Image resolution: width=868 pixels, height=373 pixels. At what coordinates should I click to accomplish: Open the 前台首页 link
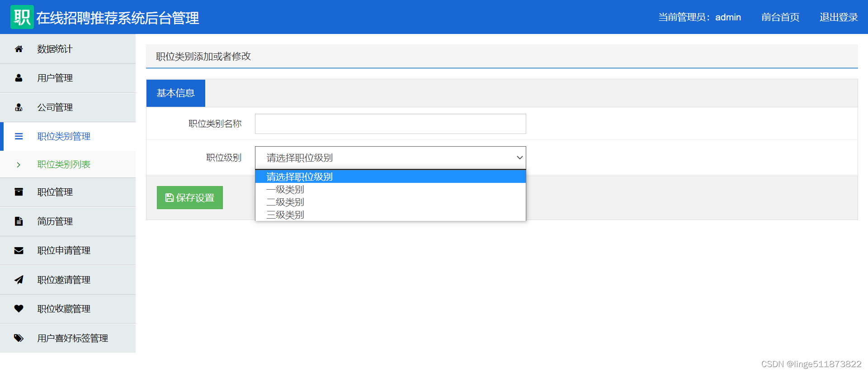(x=780, y=17)
